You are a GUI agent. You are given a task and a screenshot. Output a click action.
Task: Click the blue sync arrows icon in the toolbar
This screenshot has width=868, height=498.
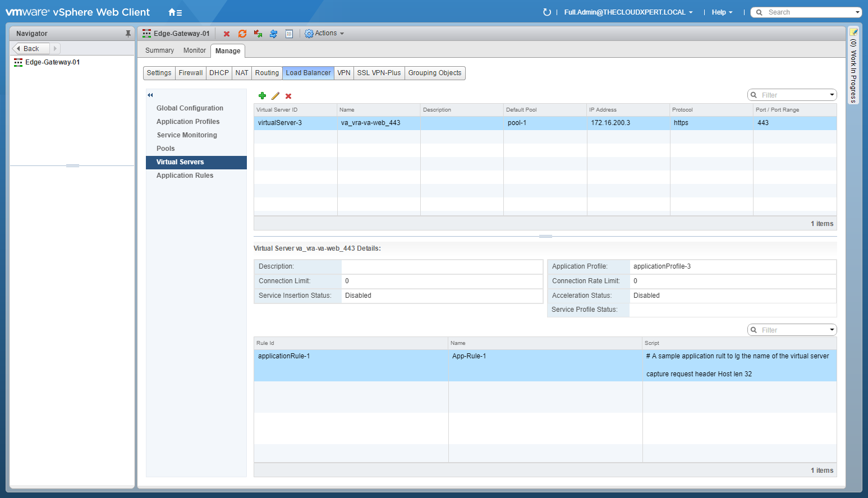pyautogui.click(x=273, y=34)
